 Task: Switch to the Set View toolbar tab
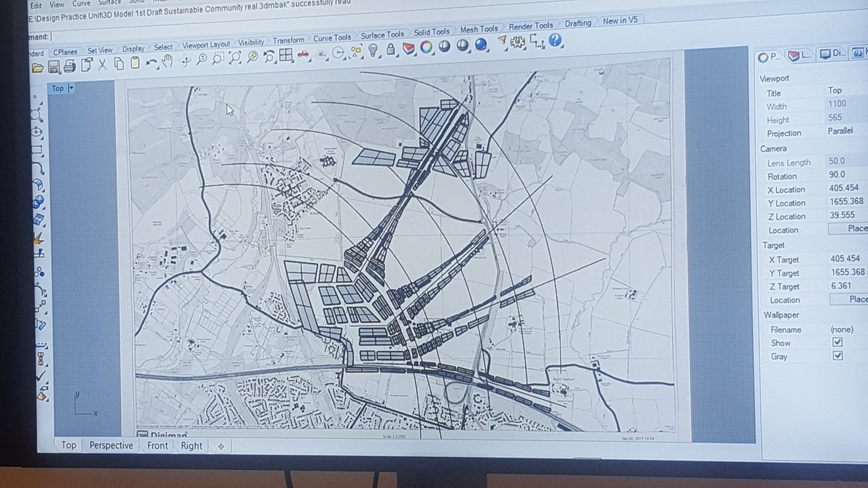tap(100, 51)
